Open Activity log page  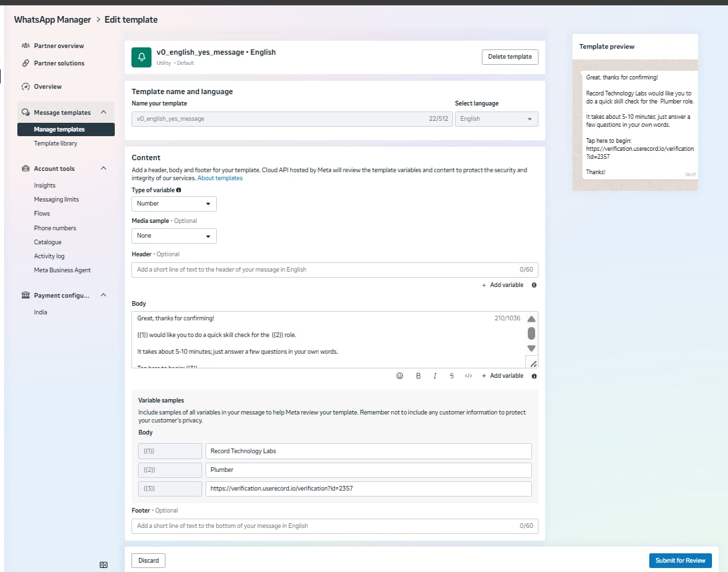[49, 256]
